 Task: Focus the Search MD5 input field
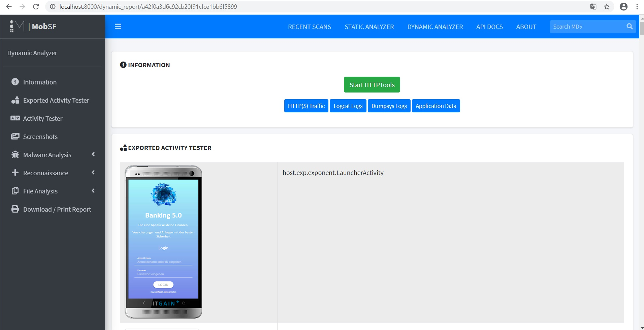[587, 27]
